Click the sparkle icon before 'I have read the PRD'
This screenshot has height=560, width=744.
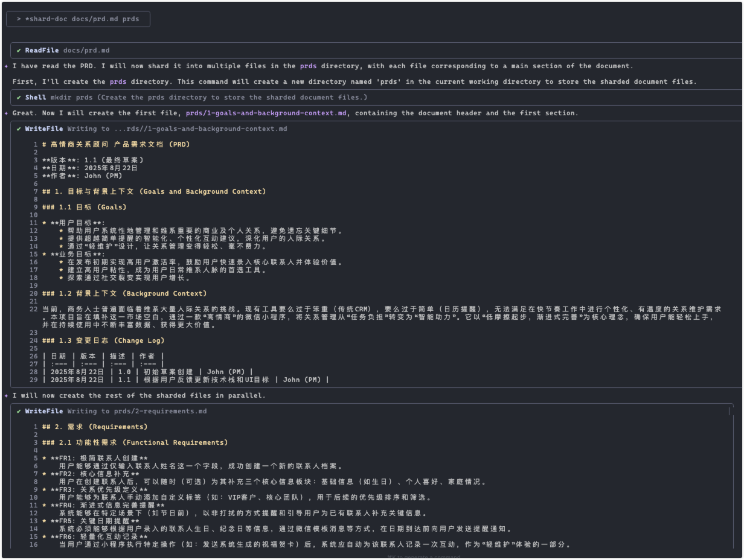coord(6,66)
